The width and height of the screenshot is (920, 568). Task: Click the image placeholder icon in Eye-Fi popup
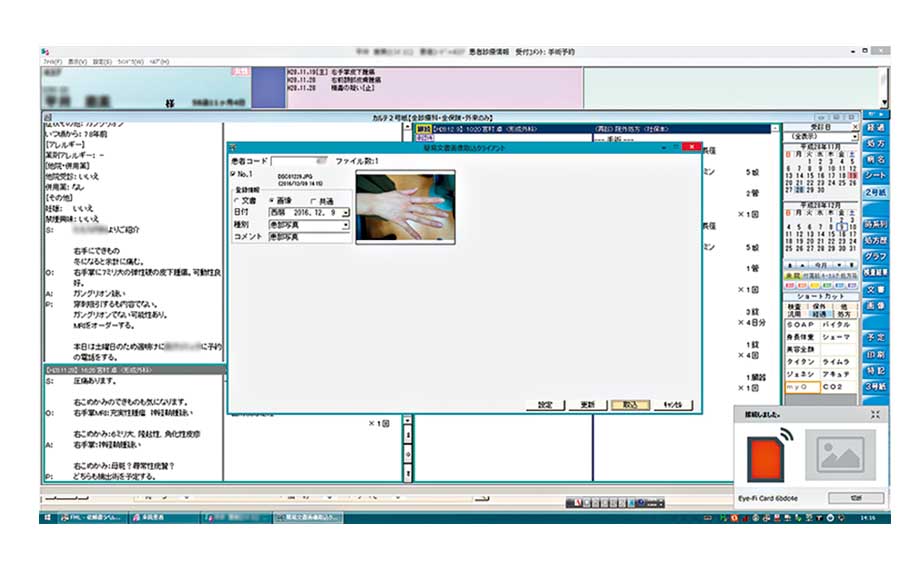838,453
